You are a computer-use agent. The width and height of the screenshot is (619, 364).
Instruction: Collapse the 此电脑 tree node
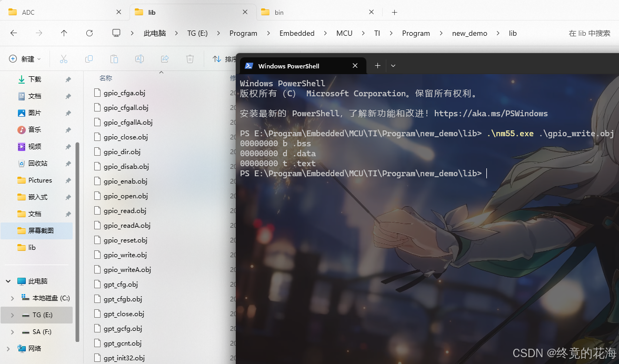point(8,281)
